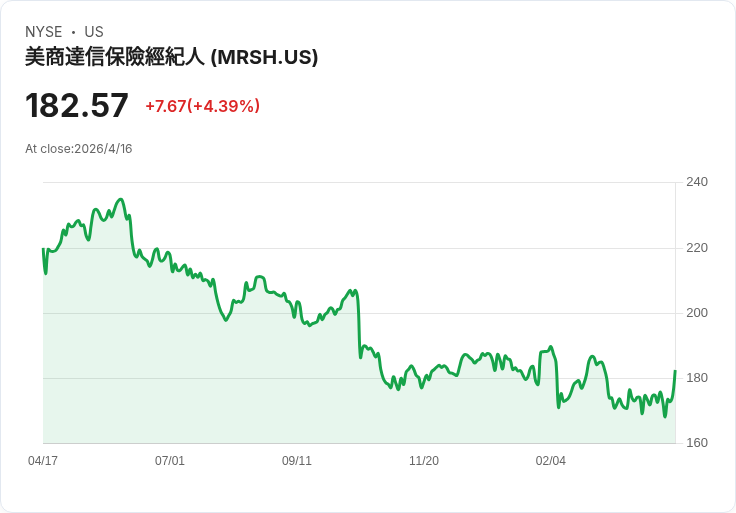Image resolution: width=736 pixels, height=513 pixels.
Task: Click the At close date text
Action: tap(79, 149)
